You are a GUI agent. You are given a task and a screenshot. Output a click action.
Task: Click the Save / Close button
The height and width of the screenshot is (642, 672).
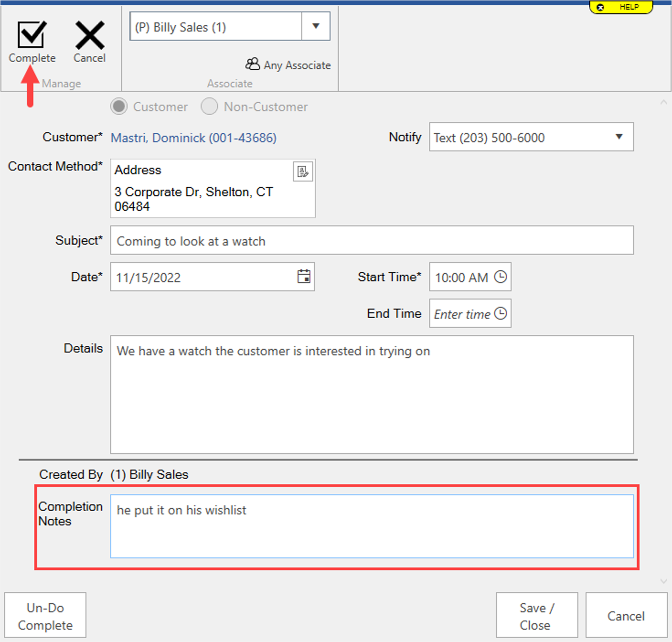[537, 615]
